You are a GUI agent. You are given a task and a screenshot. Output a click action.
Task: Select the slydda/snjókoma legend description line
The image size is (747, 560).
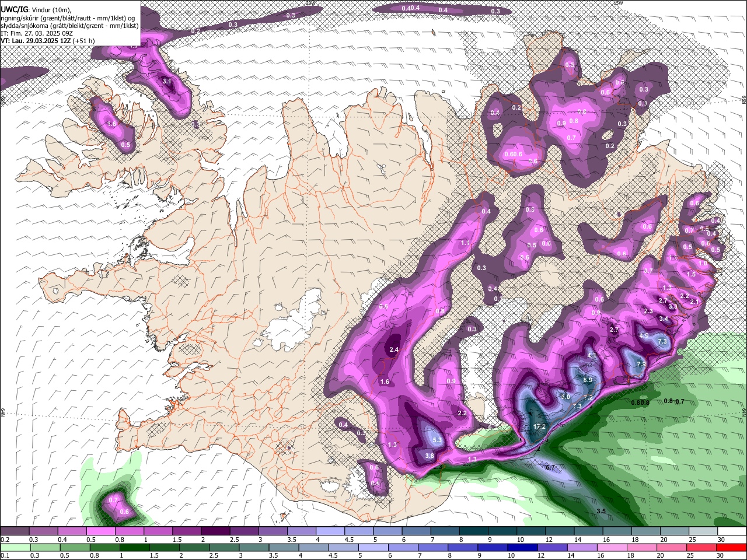click(69, 25)
